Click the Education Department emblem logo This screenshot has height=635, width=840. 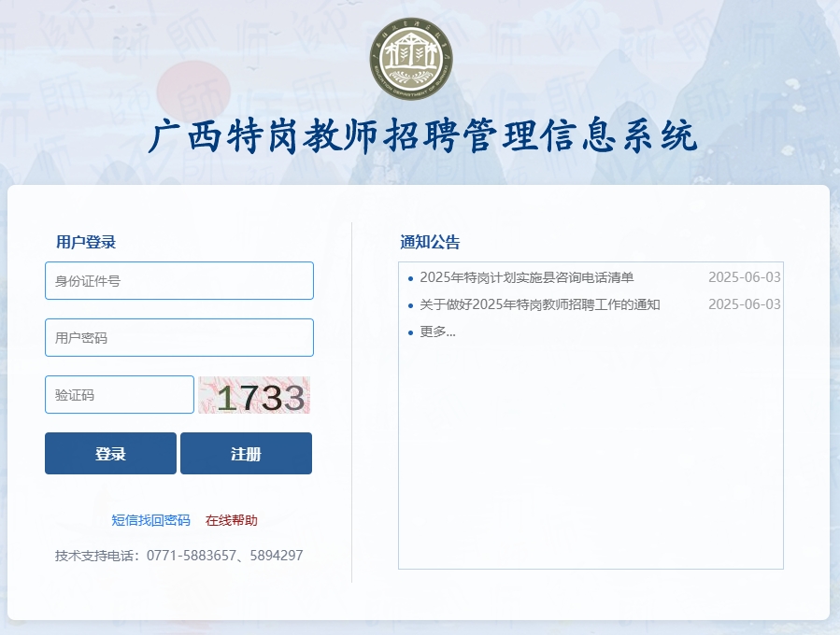(x=411, y=58)
